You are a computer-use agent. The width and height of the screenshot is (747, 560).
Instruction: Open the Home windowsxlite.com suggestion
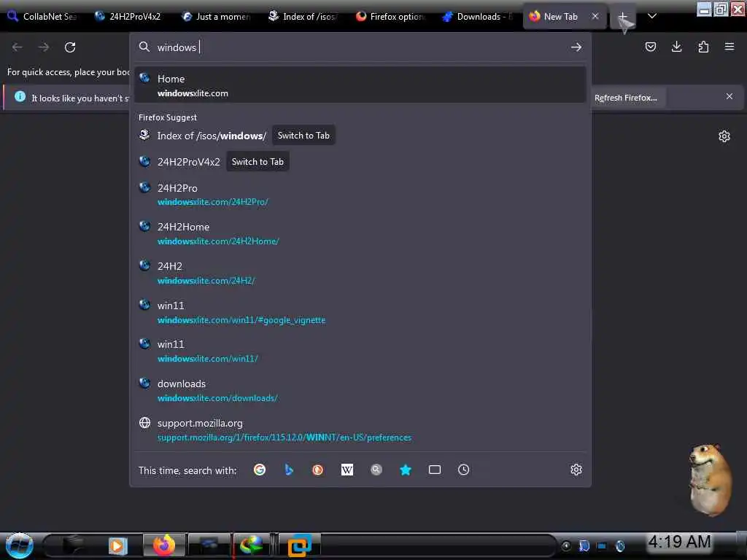tap(360, 85)
